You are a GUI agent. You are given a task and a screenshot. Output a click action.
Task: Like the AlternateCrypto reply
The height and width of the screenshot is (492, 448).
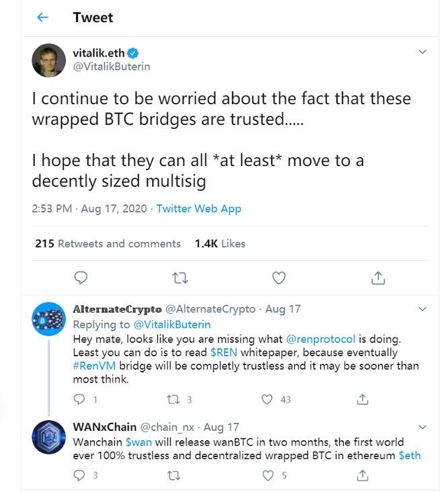coord(268,399)
